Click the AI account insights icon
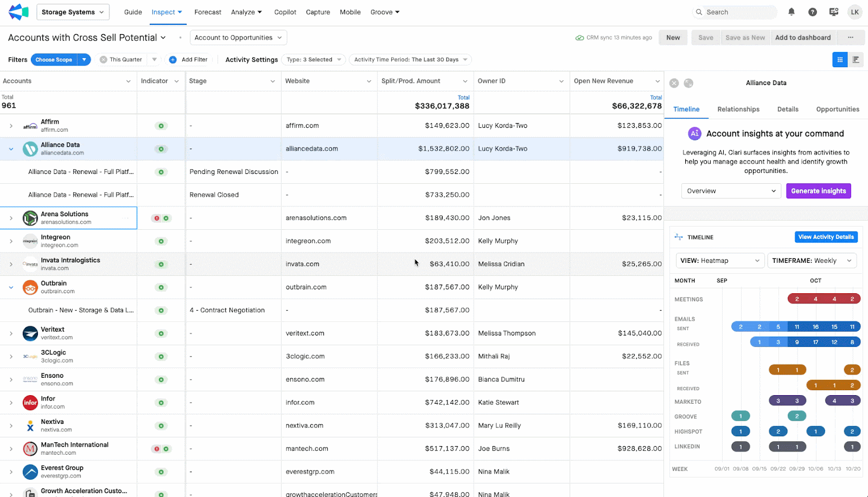The image size is (868, 497). 694,133
